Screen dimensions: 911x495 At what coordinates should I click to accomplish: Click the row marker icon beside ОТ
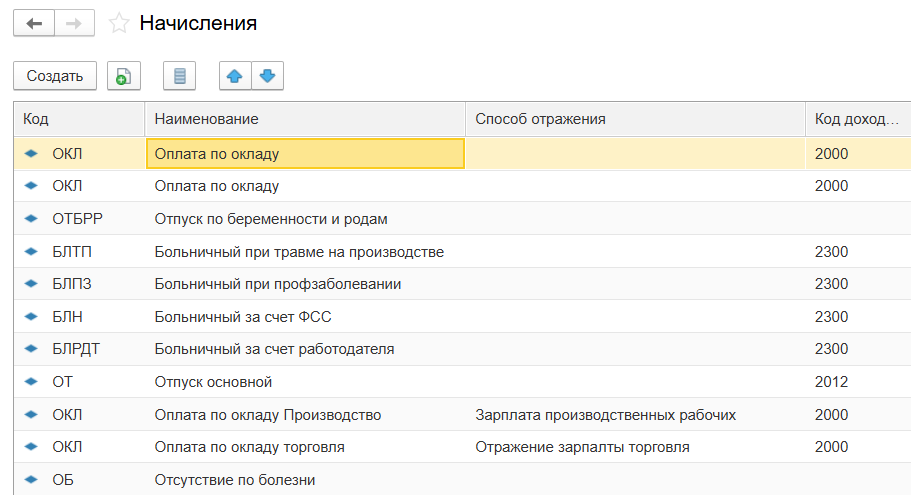[31, 382]
